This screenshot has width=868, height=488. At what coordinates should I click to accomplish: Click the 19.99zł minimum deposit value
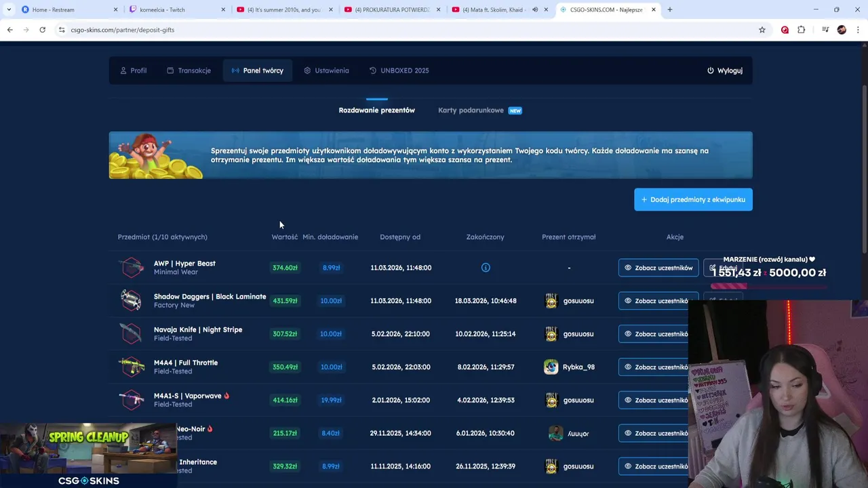coord(331,401)
